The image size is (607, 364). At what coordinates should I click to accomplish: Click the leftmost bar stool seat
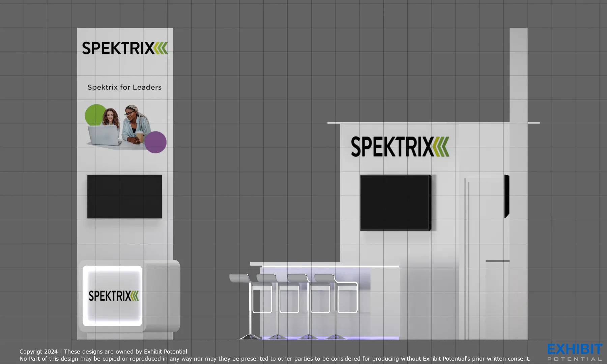[240, 278]
